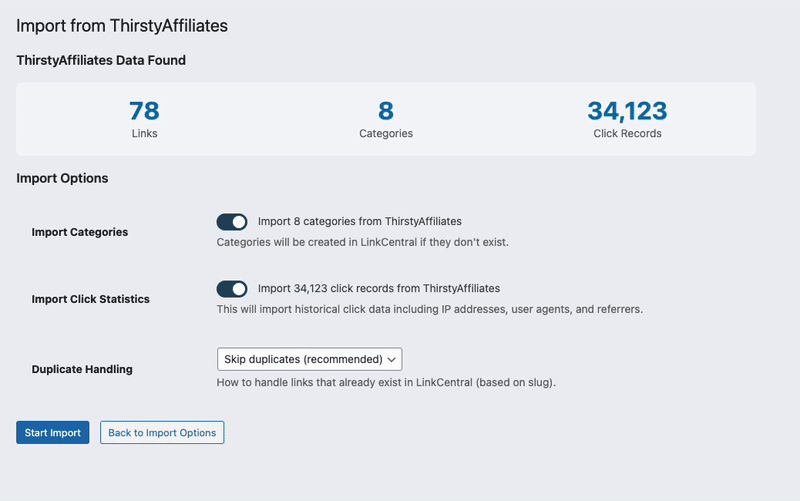800x501 pixels.
Task: Toggle the Import Categories switch
Action: click(x=232, y=222)
